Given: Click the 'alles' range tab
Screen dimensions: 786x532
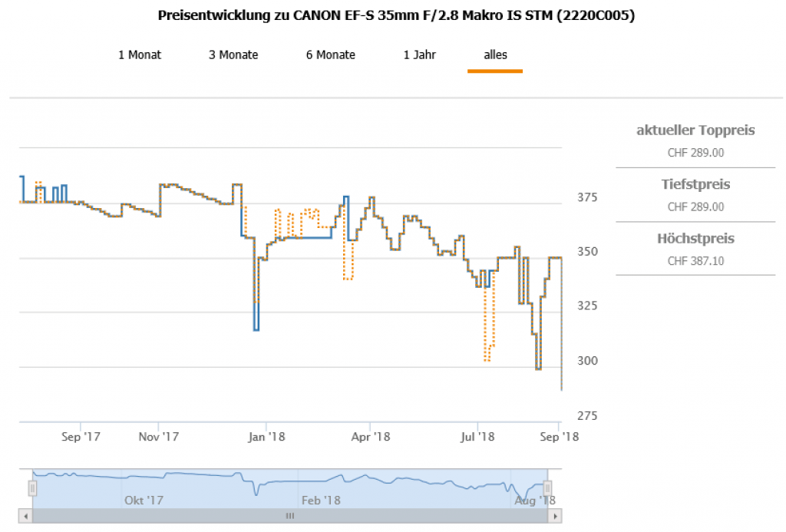Looking at the screenshot, I should 495,55.
